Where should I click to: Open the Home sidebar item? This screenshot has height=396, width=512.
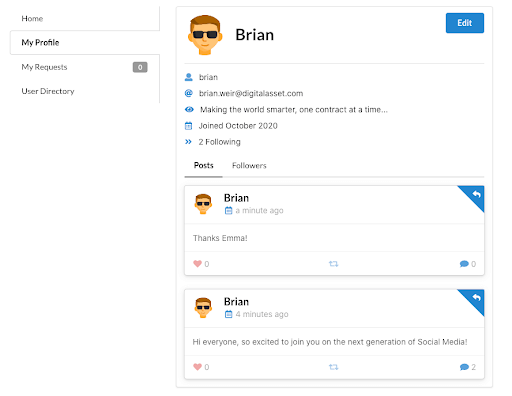click(x=85, y=19)
